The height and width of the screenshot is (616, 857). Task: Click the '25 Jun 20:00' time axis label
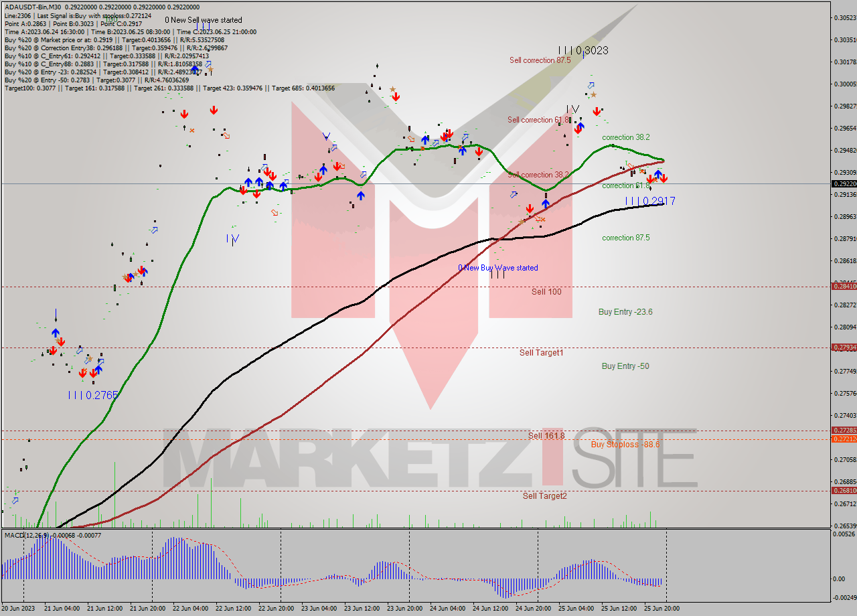click(661, 609)
